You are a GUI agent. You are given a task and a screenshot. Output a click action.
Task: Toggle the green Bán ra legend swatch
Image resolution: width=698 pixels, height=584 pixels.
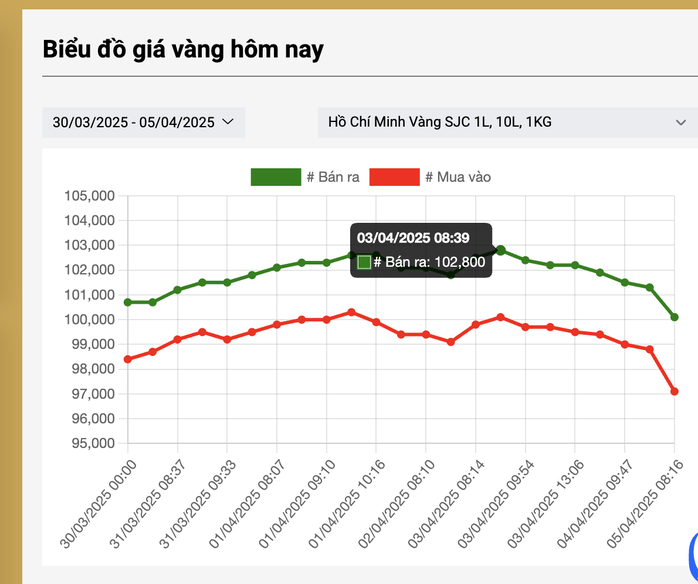pyautogui.click(x=276, y=177)
